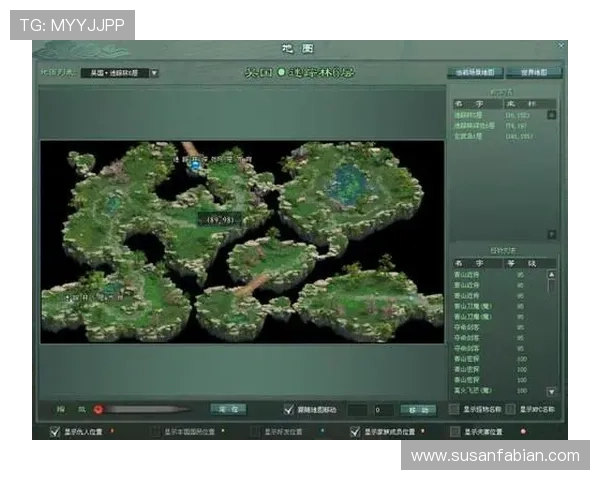The height and width of the screenshot is (480, 600).
Task: Enable show monster name checkbox
Action: pyautogui.click(x=455, y=409)
